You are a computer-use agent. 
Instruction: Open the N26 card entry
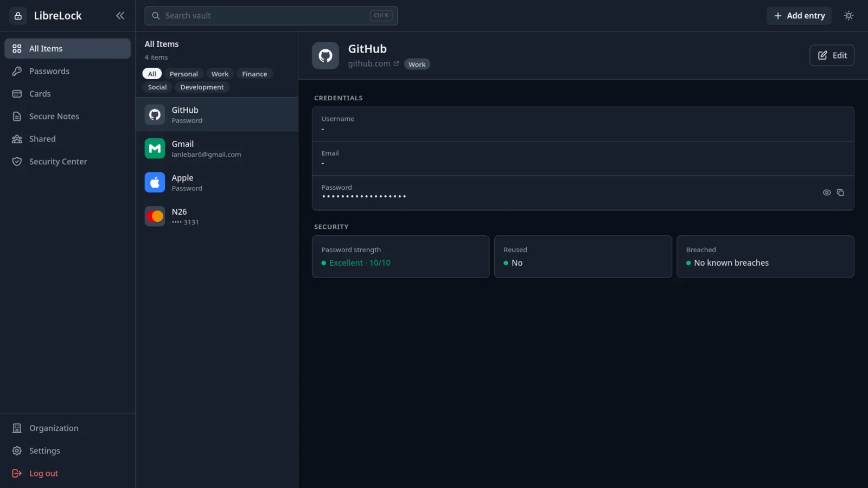(216, 216)
